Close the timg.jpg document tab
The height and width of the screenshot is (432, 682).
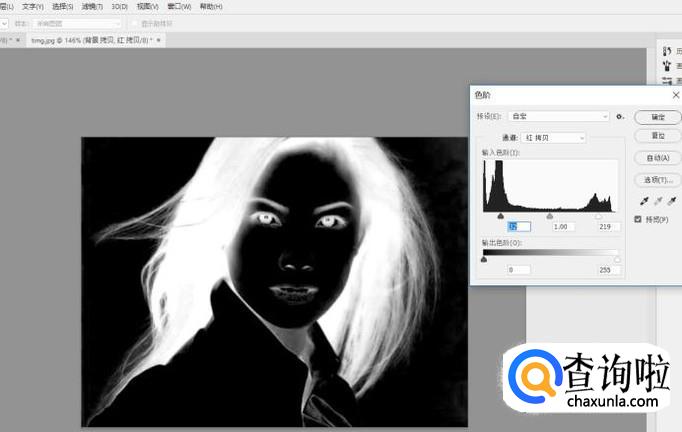pos(158,40)
